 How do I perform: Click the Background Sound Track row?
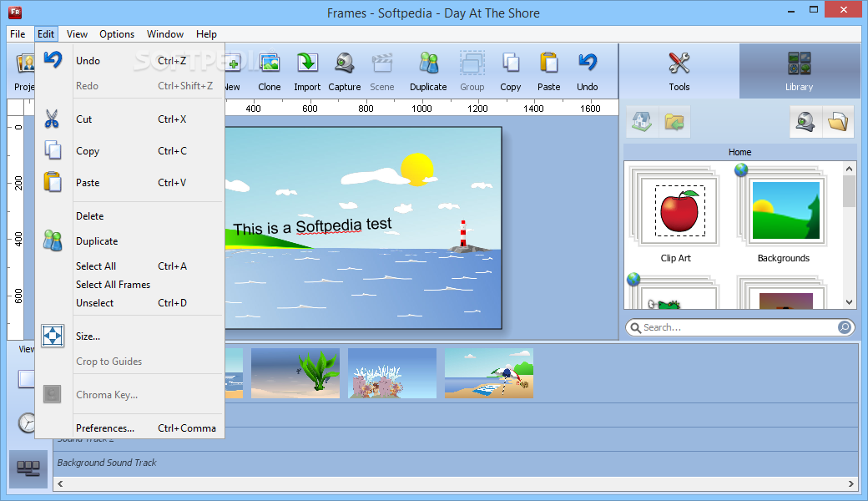click(455, 463)
